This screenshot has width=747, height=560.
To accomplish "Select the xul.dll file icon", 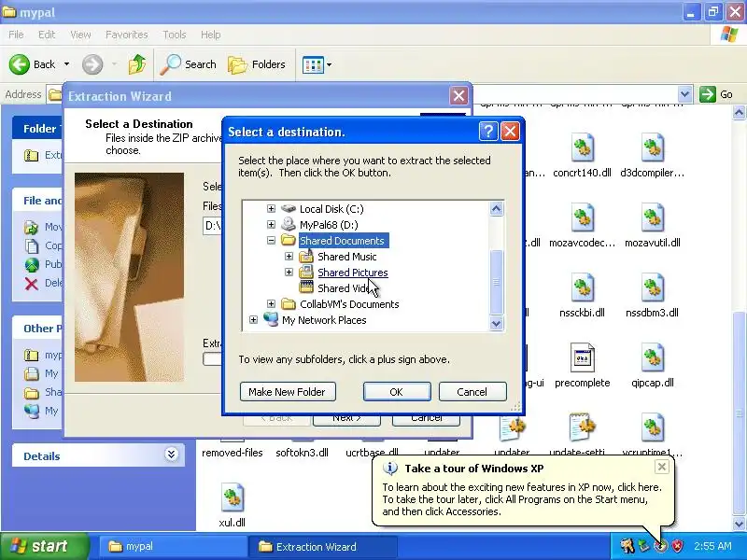I will click(x=232, y=497).
